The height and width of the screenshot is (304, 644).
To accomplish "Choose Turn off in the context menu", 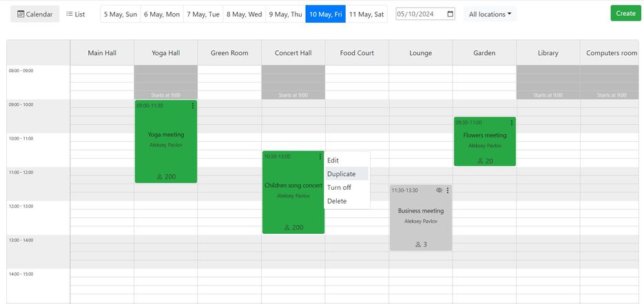I will coord(339,188).
